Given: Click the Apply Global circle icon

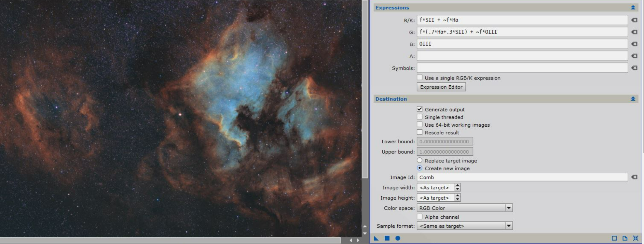Looking at the screenshot, I should tap(398, 238).
